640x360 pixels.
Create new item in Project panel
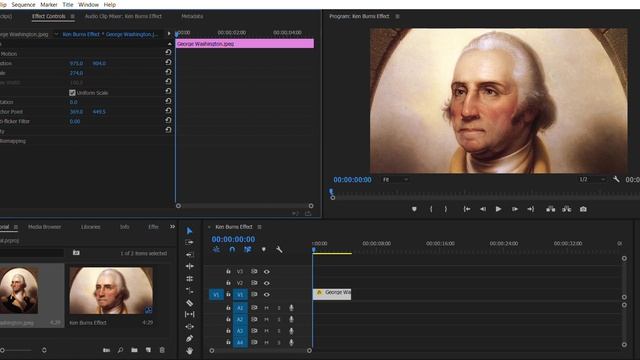click(148, 350)
